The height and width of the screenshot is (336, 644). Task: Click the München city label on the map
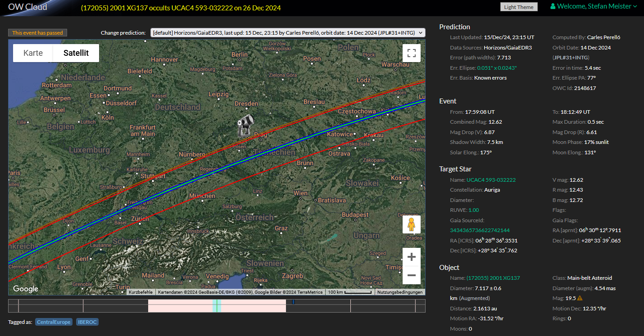[x=202, y=196]
